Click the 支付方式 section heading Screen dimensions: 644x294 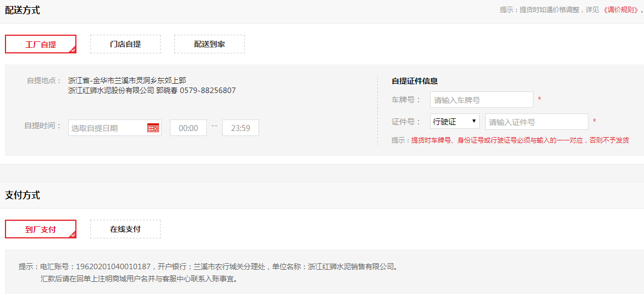pos(23,195)
